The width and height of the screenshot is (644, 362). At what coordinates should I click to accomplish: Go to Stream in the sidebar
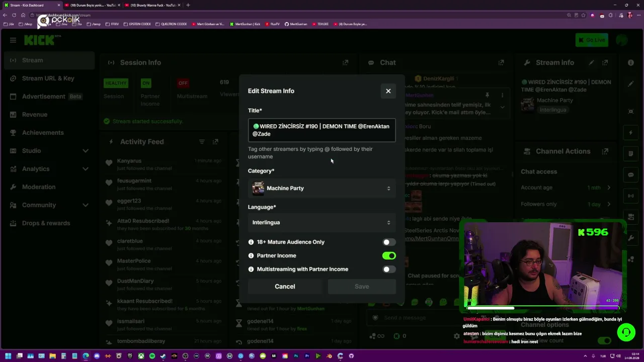[49, 60]
